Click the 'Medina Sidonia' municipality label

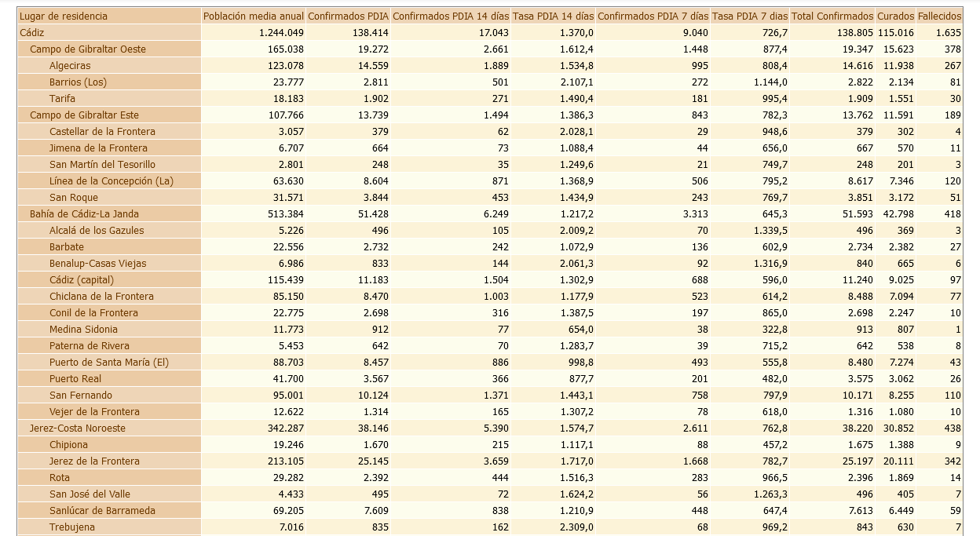[x=83, y=330]
